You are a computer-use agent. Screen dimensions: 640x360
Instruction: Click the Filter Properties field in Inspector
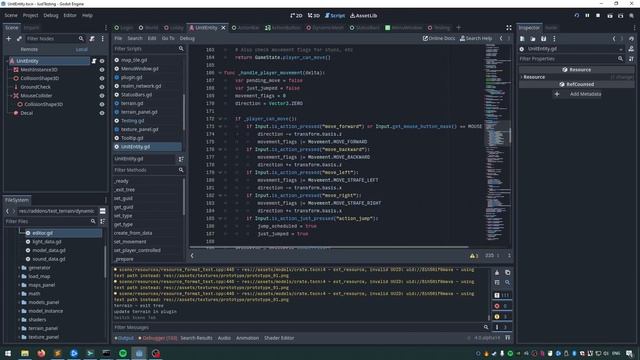tap(571, 59)
